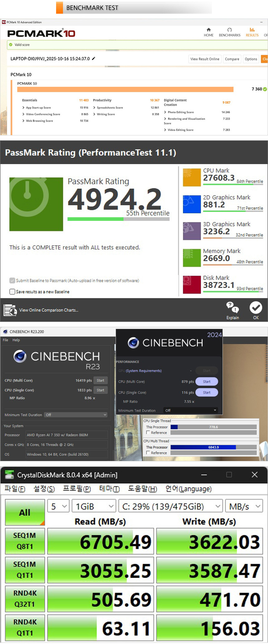Enable Save results as a new Baseline
The height and width of the screenshot is (644, 268).
point(12,292)
